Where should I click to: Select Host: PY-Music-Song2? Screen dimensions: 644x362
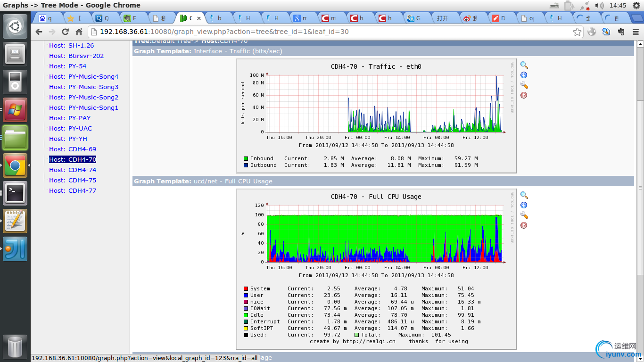click(84, 97)
